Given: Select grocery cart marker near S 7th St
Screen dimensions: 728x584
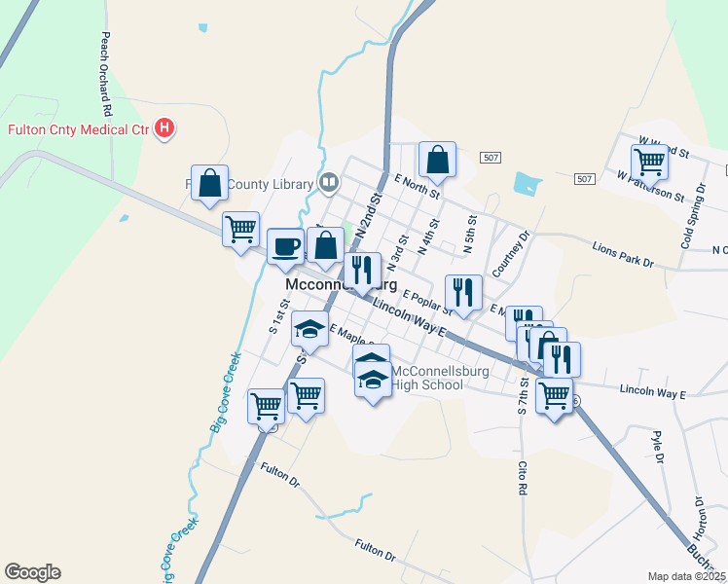Looking at the screenshot, I should click(555, 398).
